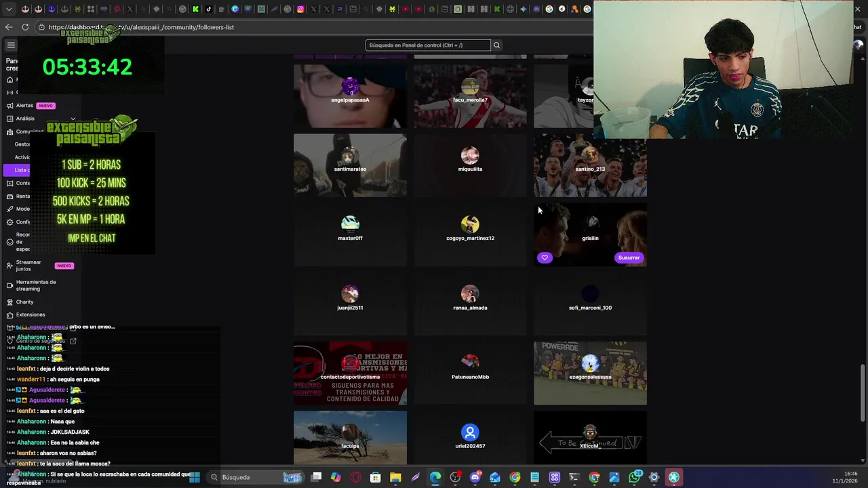Open Streamear juntos in the sidebar

(x=28, y=266)
